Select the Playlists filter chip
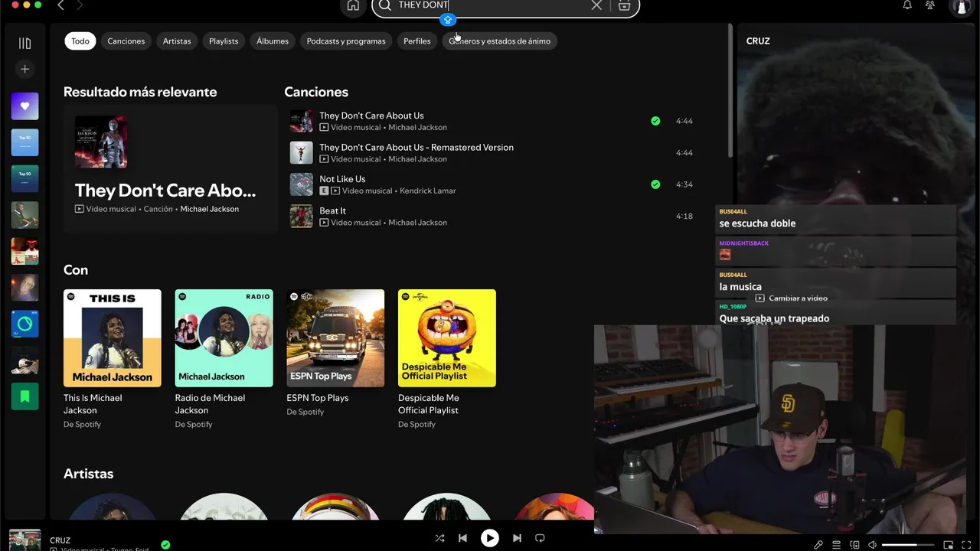 click(x=224, y=41)
